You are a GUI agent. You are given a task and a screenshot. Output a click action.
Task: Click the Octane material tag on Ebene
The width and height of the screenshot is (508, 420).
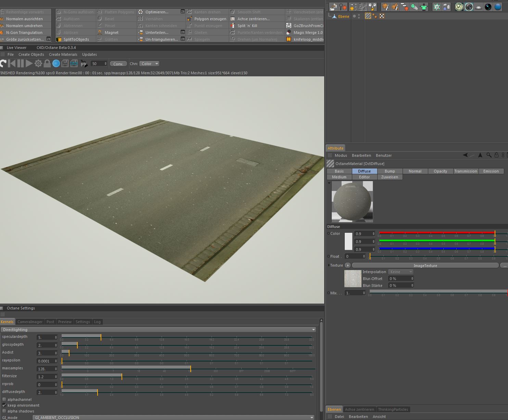coord(368,16)
